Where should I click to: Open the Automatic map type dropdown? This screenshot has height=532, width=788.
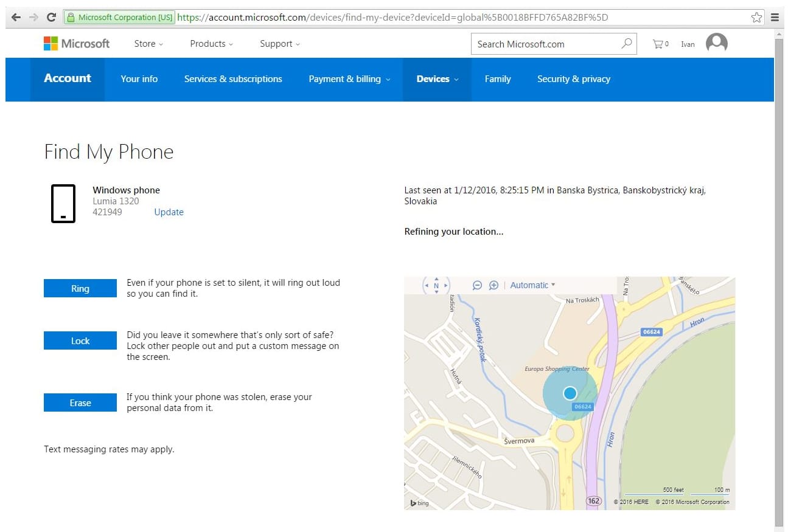coord(532,285)
